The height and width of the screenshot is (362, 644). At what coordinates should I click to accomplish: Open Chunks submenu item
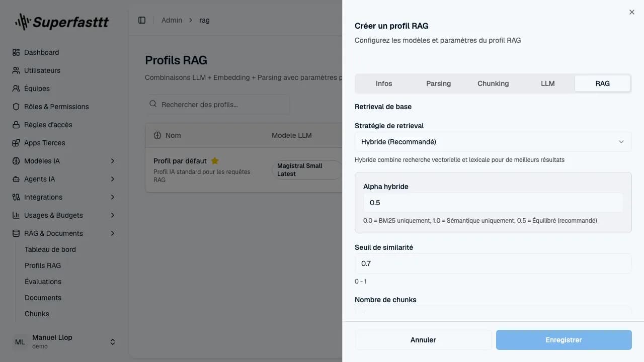37,314
